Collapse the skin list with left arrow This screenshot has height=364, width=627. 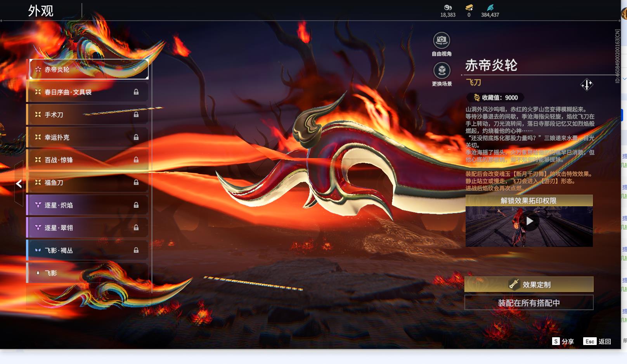19,184
